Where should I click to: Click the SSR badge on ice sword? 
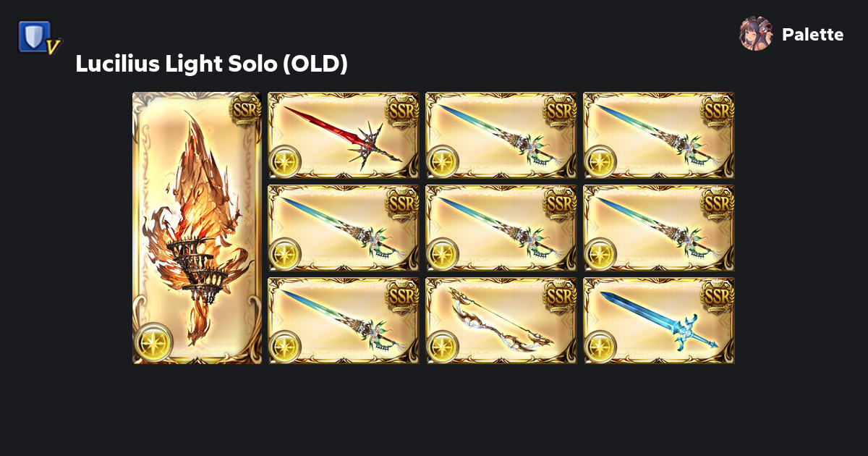(718, 296)
